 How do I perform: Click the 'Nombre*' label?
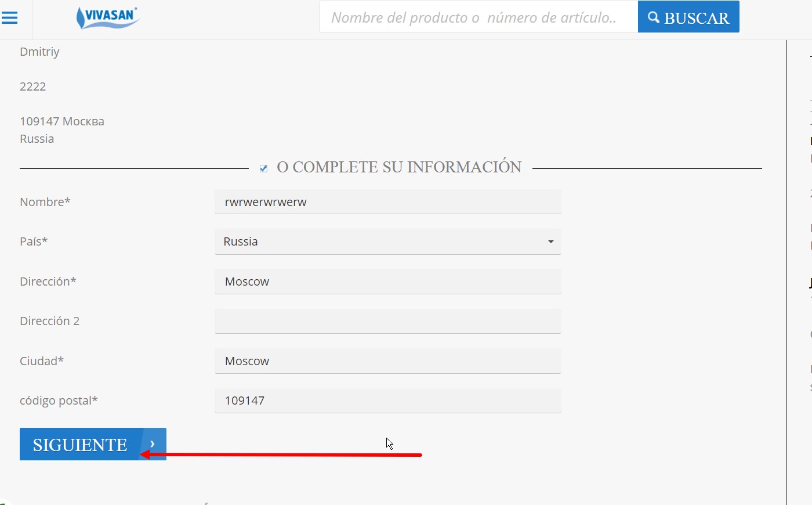[x=45, y=202]
